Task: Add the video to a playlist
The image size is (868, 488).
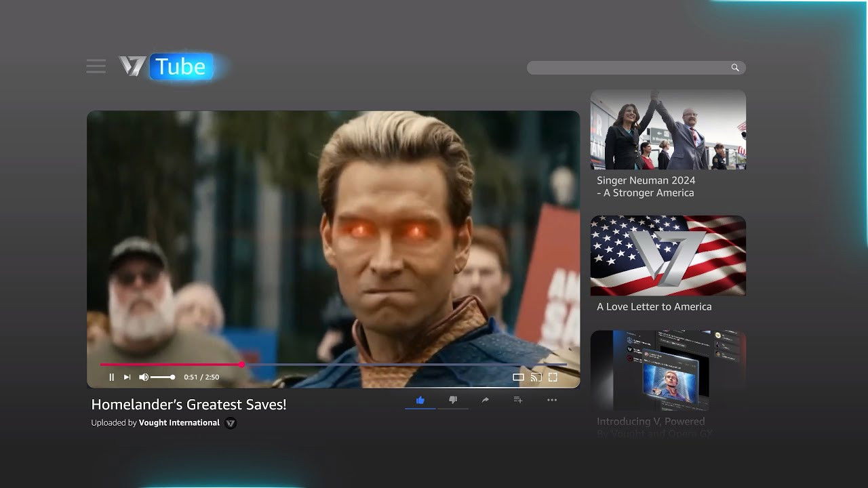Action: (x=518, y=401)
